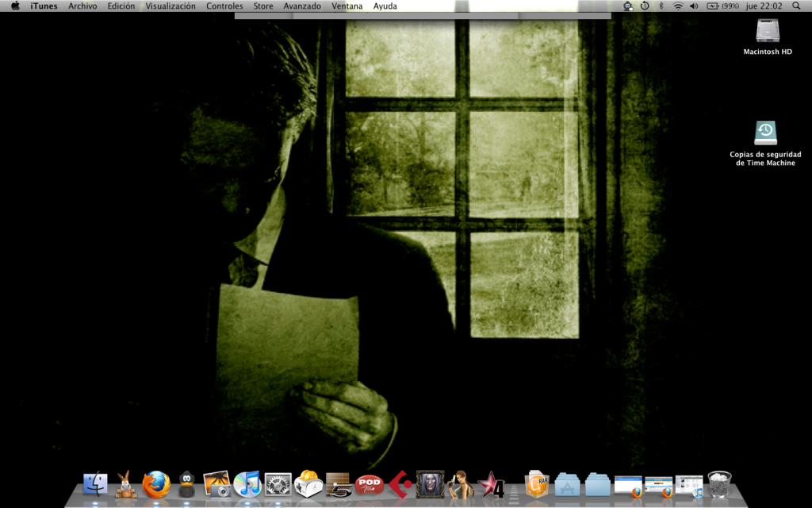This screenshot has height=508, width=812.
Task: Open the Ayuda menu
Action: pos(385,6)
